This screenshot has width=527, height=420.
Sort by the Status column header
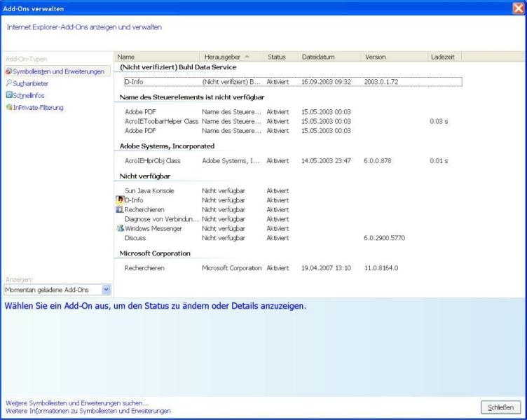pyautogui.click(x=280, y=57)
